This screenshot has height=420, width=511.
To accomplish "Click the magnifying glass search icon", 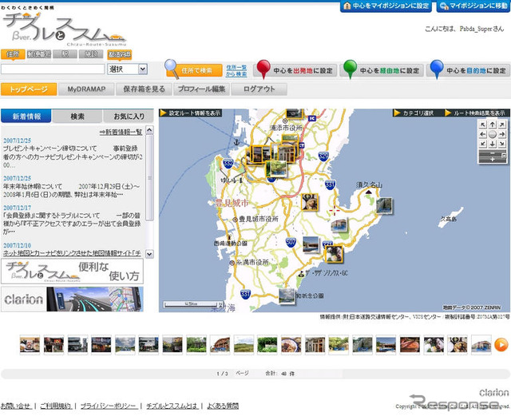I will (x=171, y=68).
